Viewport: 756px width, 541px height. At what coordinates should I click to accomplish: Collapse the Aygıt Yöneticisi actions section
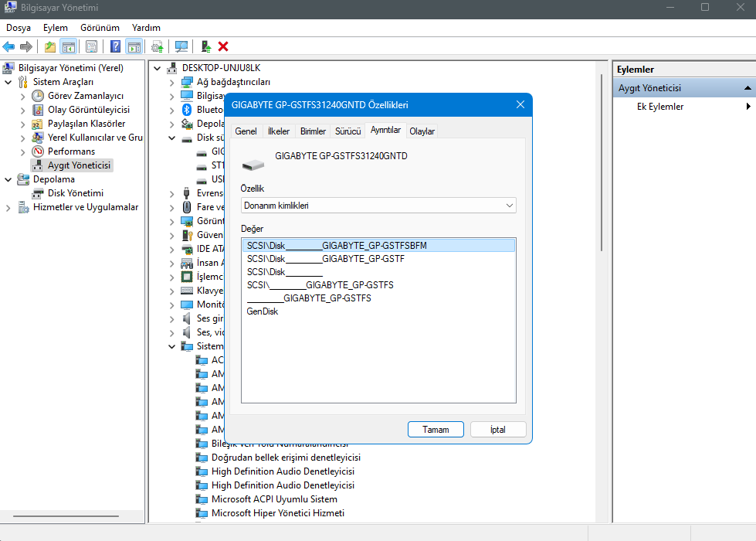pyautogui.click(x=748, y=88)
